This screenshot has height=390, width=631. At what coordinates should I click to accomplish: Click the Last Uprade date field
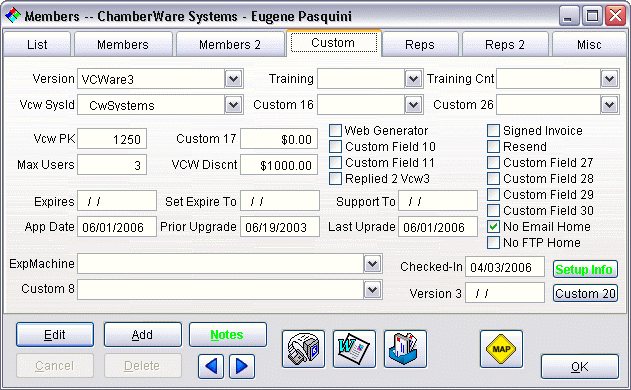pos(438,227)
